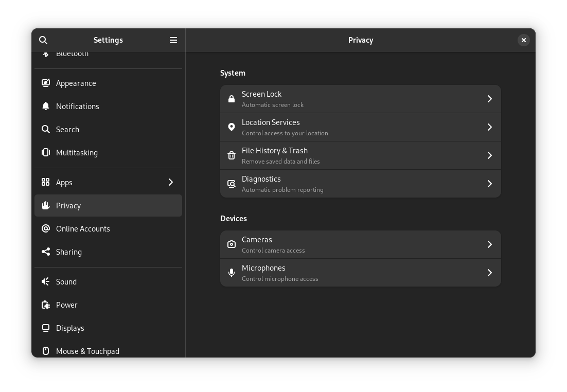
Task: Open the Location Services row chevron
Action: pyautogui.click(x=489, y=127)
